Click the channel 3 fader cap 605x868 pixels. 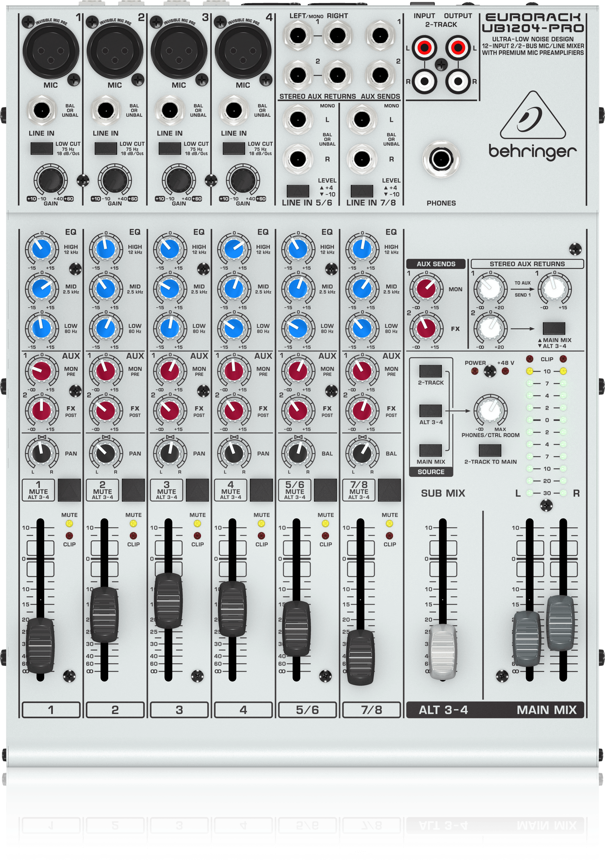168,601
